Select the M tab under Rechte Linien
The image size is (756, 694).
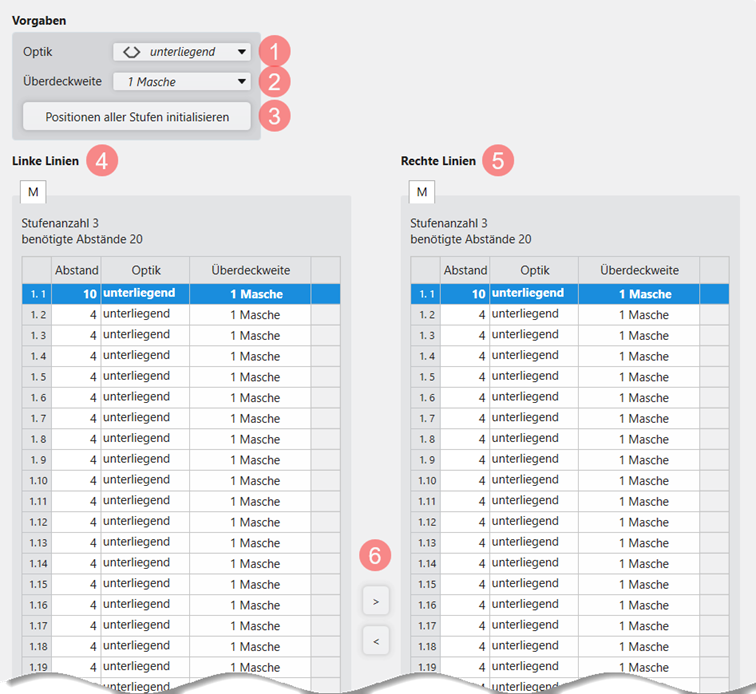(x=422, y=191)
